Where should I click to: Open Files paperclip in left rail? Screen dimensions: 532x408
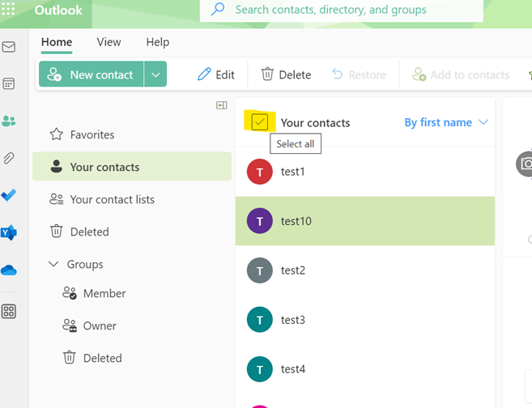point(8,158)
